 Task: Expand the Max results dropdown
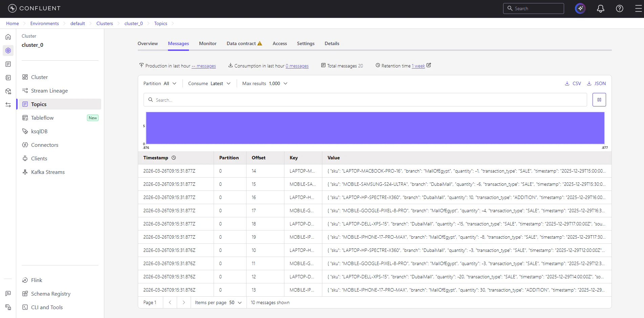265,83
